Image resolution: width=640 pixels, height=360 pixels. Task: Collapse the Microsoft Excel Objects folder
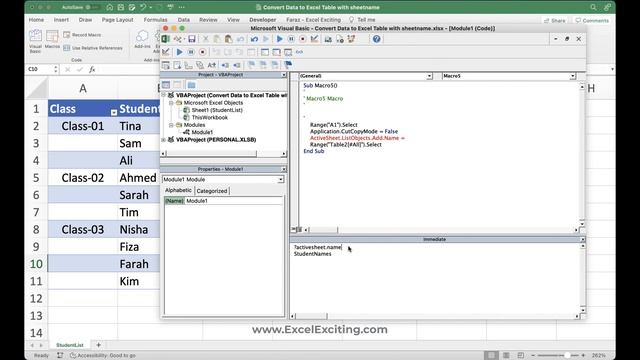pos(171,103)
